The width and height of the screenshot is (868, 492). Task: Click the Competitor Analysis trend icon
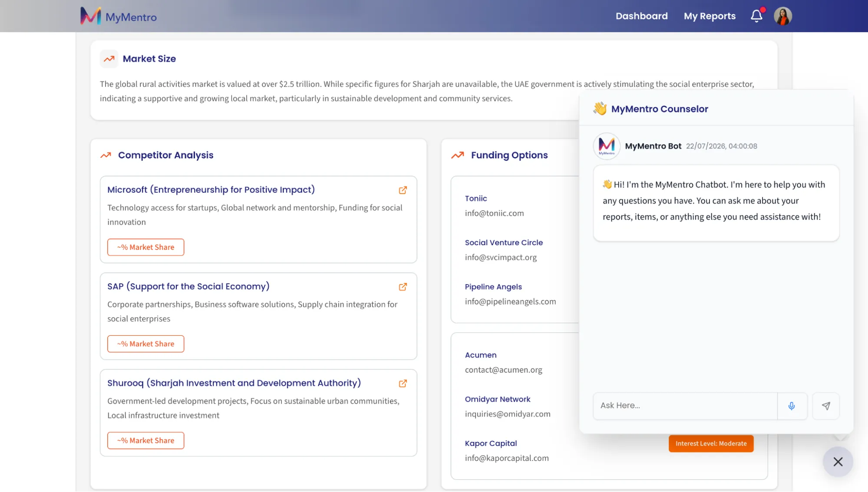point(106,155)
